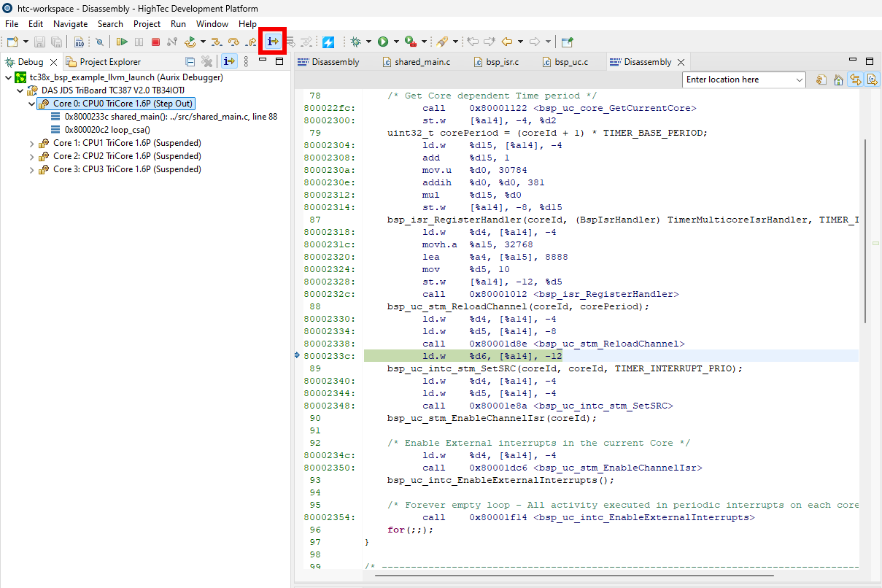882x588 pixels.
Task: Toggle Link with Active Debug Context
Action: coord(855,80)
